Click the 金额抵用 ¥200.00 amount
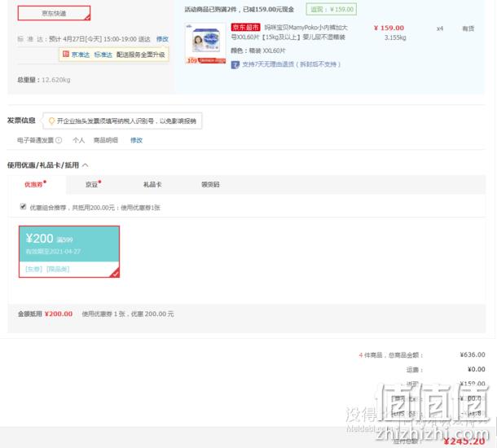 click(x=59, y=314)
